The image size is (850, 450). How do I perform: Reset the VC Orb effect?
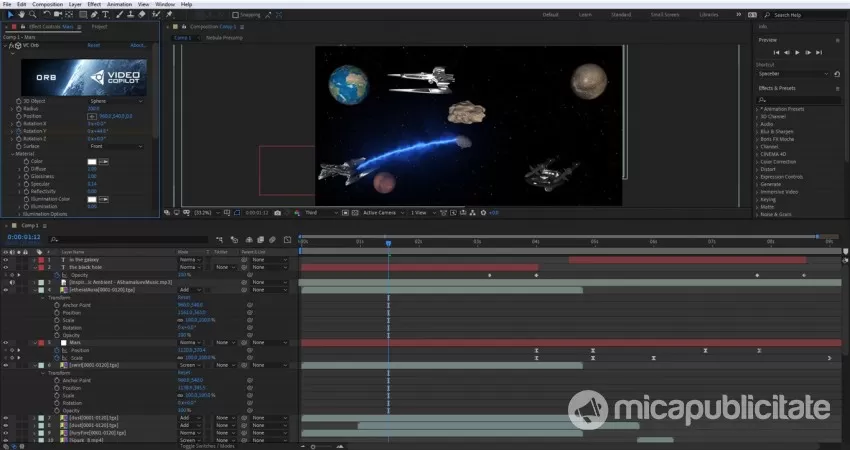pyautogui.click(x=94, y=46)
